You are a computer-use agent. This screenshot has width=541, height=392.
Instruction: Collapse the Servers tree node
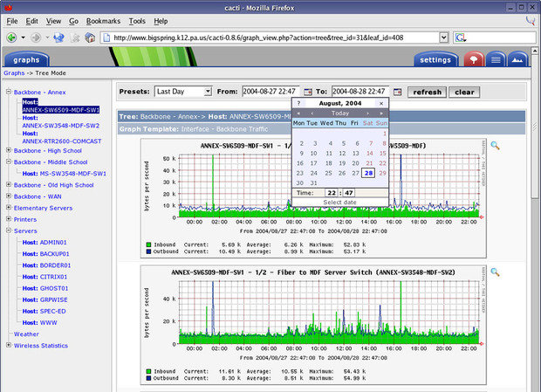(x=8, y=230)
